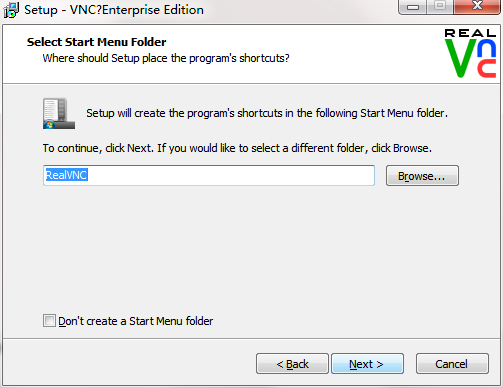Click the Start Menu folder illustration icon
503x388 pixels.
pyautogui.click(x=59, y=114)
